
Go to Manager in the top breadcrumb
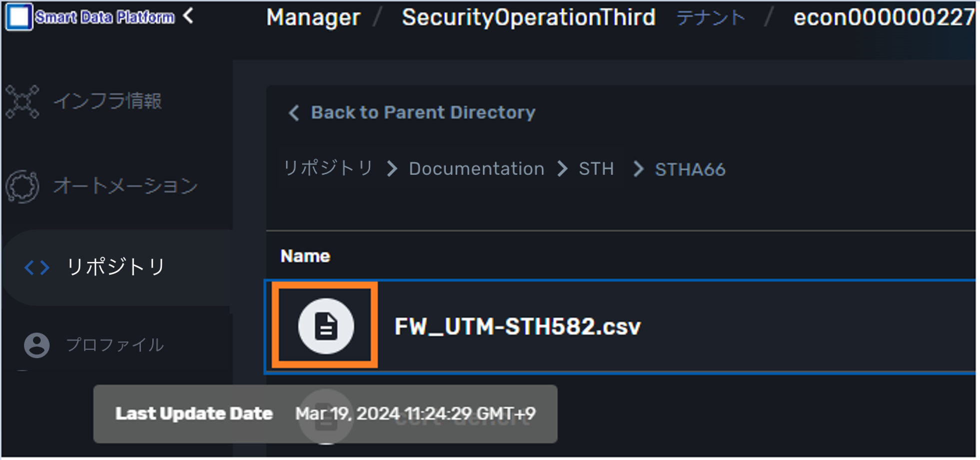(313, 18)
